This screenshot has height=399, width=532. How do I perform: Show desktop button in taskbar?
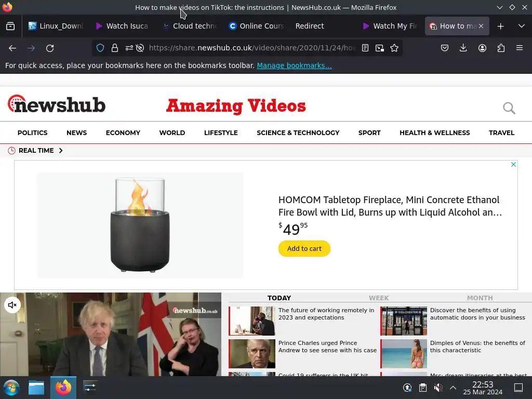click(518, 388)
